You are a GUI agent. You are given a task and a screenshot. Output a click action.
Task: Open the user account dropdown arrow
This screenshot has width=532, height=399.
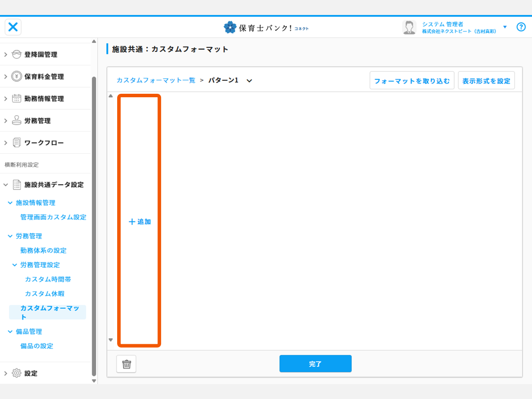pyautogui.click(x=505, y=27)
